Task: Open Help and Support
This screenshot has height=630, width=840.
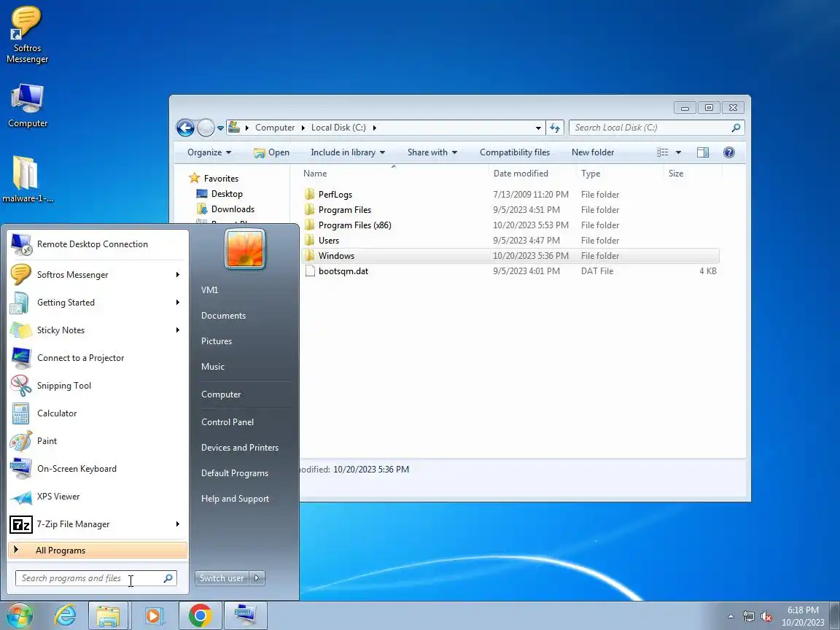Action: point(235,499)
